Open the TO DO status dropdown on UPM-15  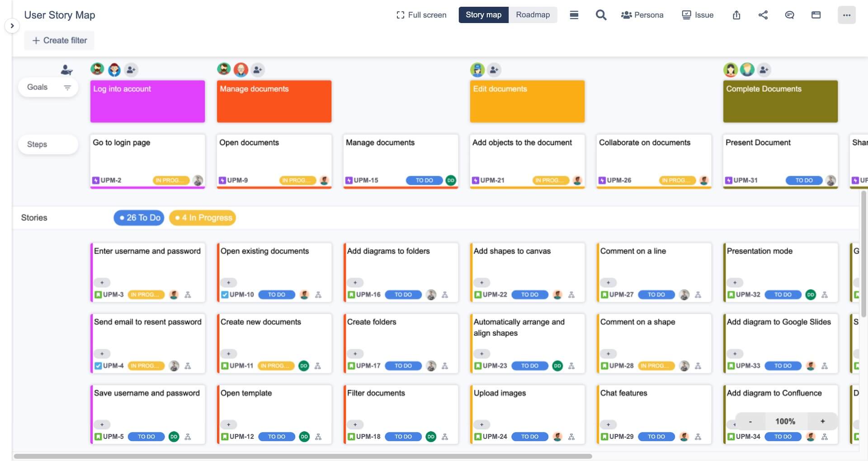click(x=424, y=180)
